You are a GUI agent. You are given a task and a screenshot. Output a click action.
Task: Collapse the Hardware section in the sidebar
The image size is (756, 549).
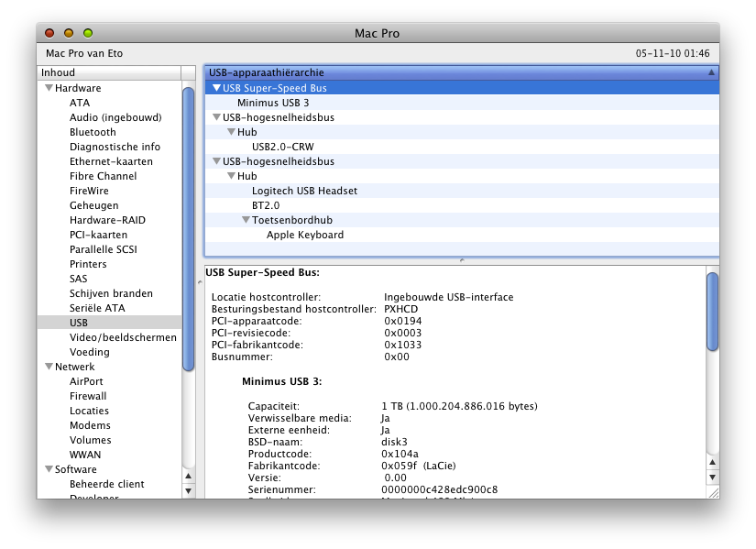pos(48,88)
